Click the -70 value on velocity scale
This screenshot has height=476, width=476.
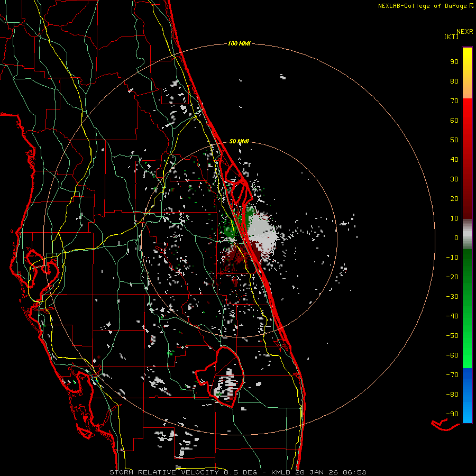click(x=452, y=375)
